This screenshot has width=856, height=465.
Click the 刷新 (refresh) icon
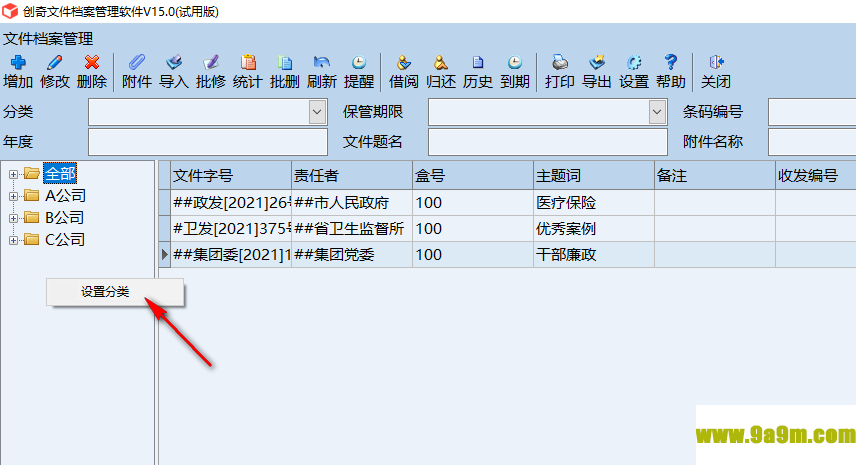pyautogui.click(x=322, y=63)
